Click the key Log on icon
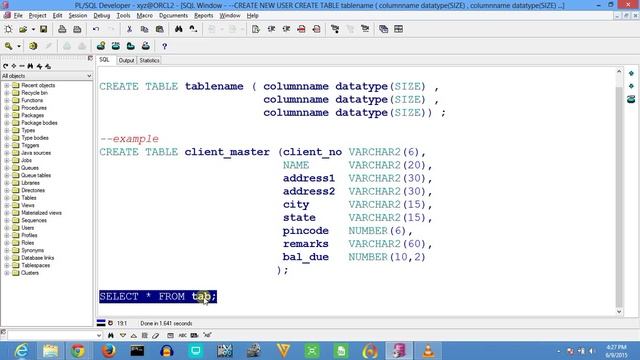This screenshot has width=640, height=360. click(x=8, y=46)
